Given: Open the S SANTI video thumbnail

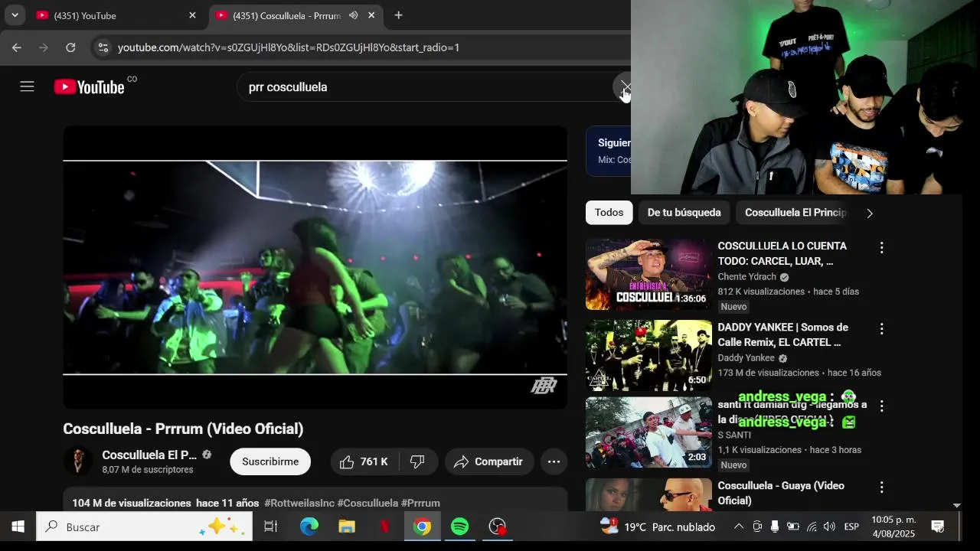Looking at the screenshot, I should (x=648, y=432).
